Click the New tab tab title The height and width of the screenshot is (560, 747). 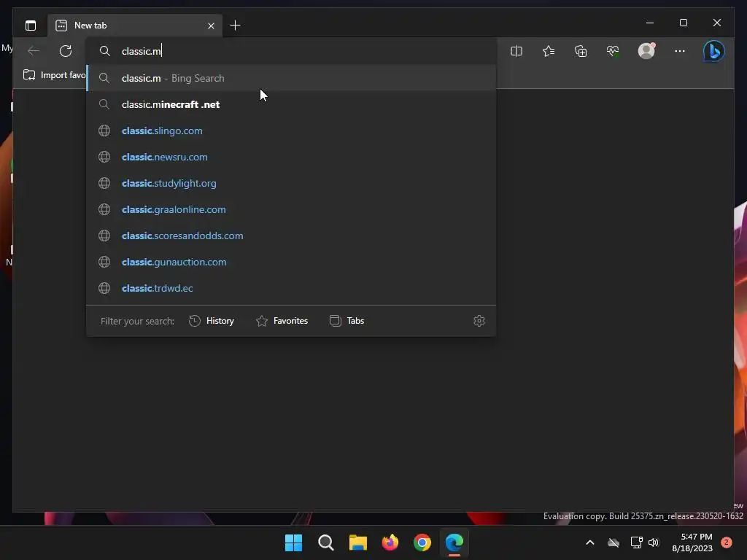pyautogui.click(x=90, y=26)
